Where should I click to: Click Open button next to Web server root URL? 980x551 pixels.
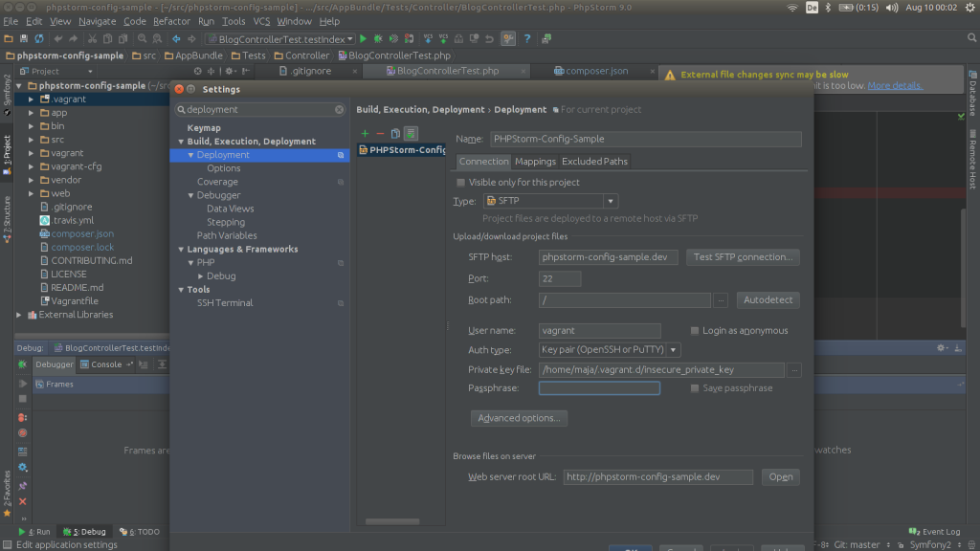tap(781, 476)
